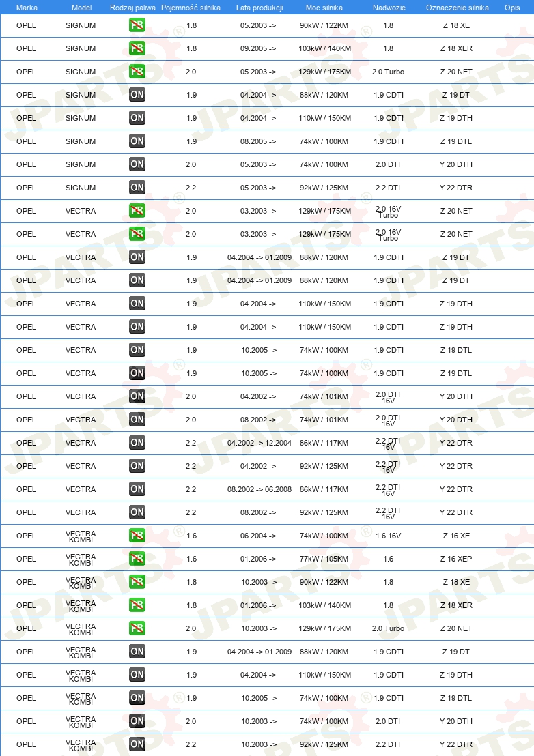Click the ON icon in Vectra 04.2002 74kW/101KM row
This screenshot has width=534, height=756.
tap(137, 396)
